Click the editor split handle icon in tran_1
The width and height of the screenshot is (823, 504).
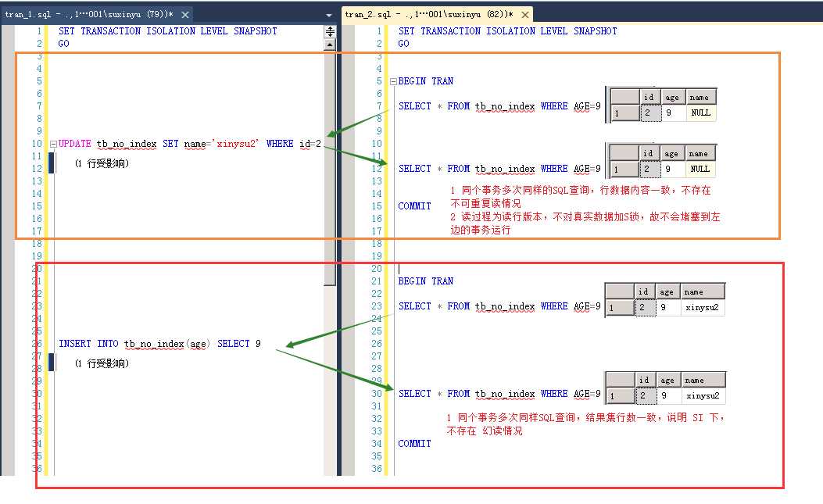coord(330,31)
